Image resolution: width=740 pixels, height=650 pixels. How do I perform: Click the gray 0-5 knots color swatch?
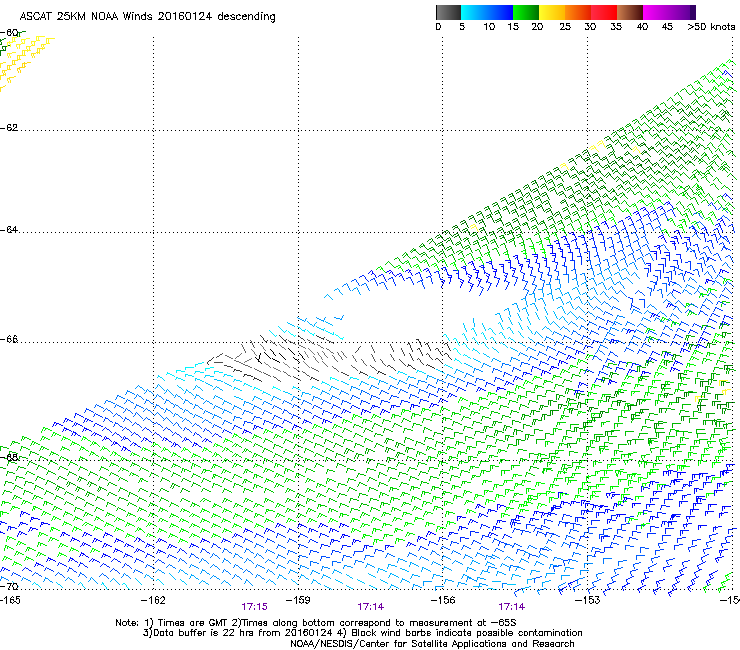(x=448, y=12)
